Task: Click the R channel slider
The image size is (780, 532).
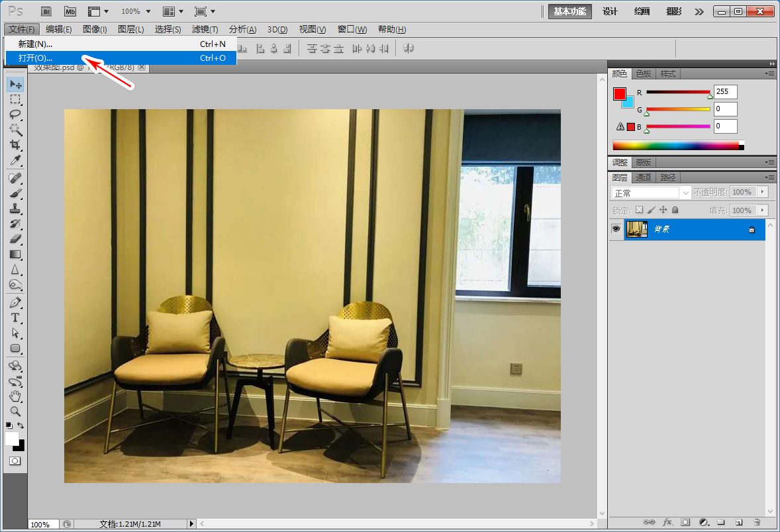Action: [678, 93]
